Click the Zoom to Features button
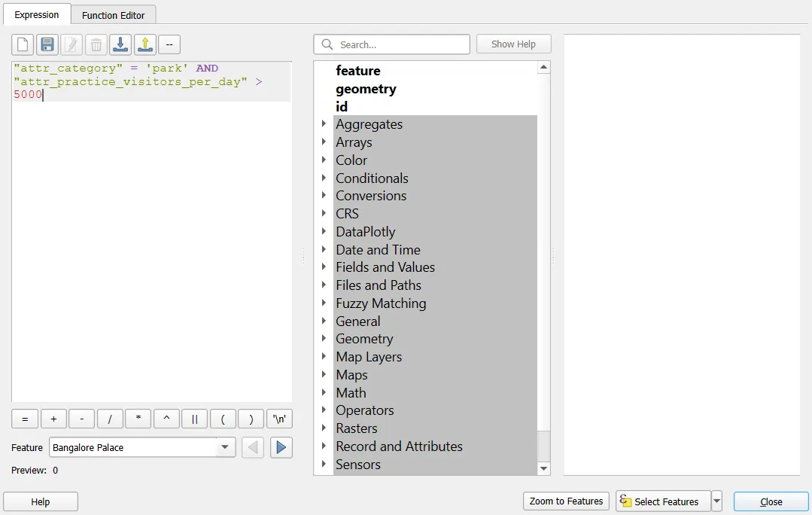The image size is (812, 515). coord(566,501)
